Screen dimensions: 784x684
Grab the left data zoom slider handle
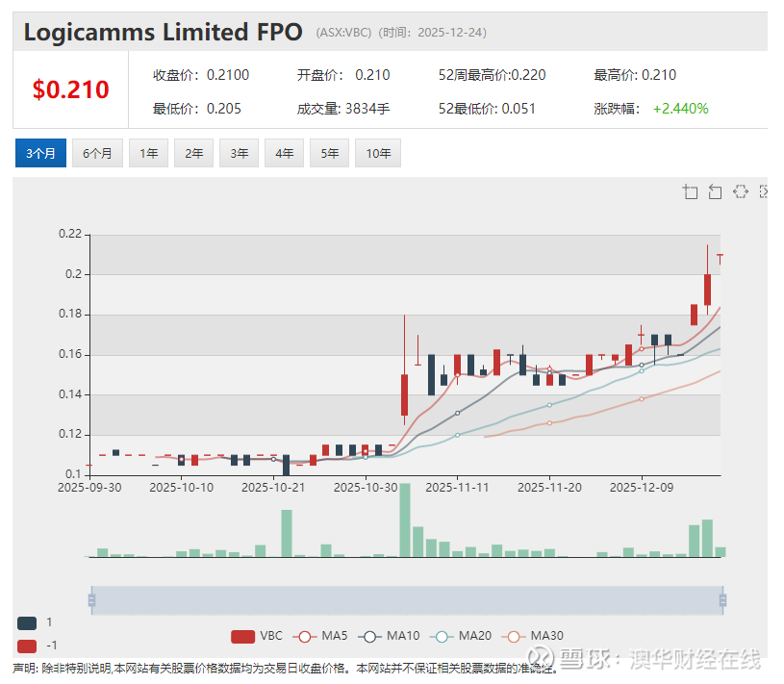click(91, 600)
